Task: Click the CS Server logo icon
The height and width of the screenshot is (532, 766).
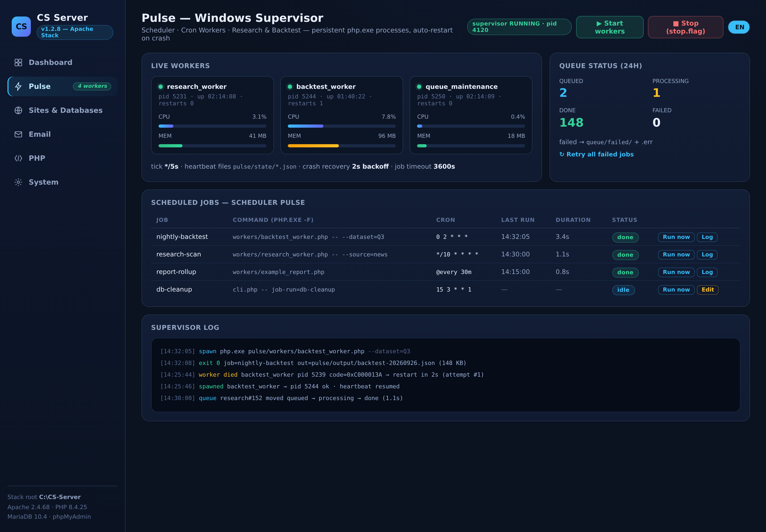Action: [21, 26]
